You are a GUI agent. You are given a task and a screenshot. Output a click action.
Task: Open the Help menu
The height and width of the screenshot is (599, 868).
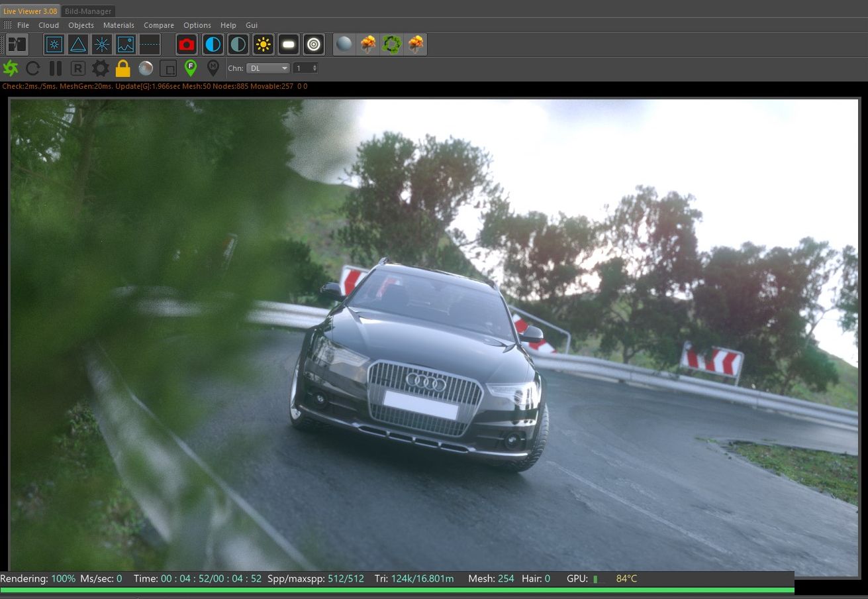228,25
